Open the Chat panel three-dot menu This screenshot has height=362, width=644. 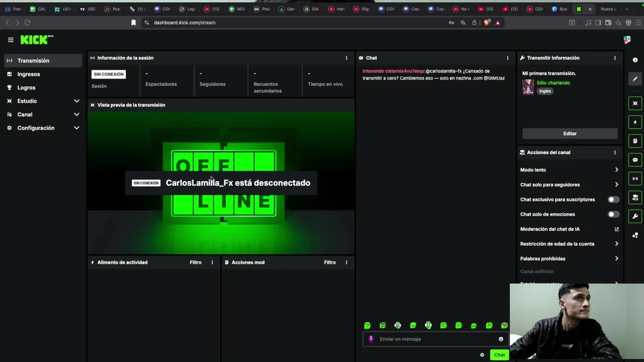pos(507,58)
